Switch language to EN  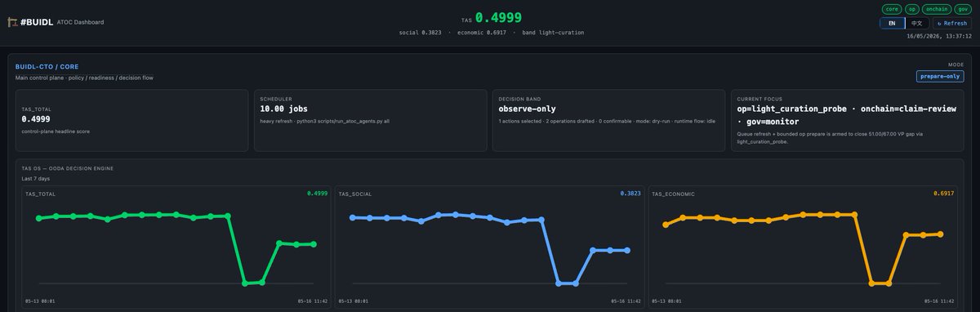click(893, 23)
